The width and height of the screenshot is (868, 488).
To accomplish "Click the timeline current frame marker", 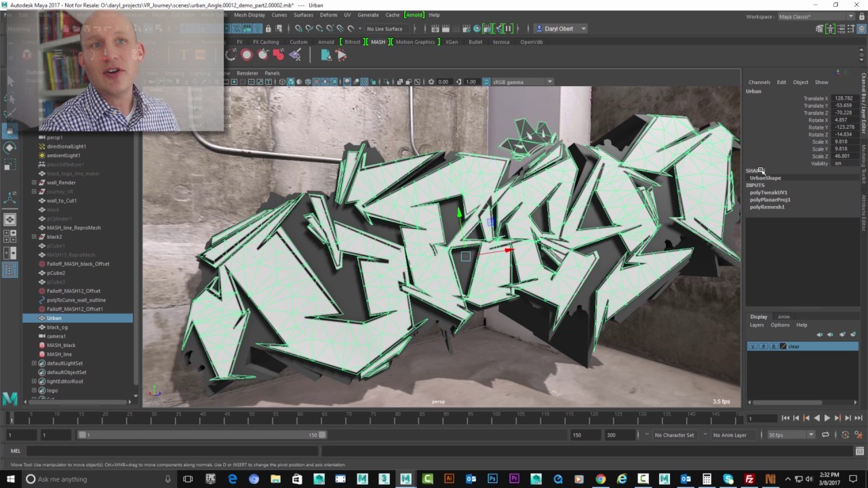I will 11,418.
